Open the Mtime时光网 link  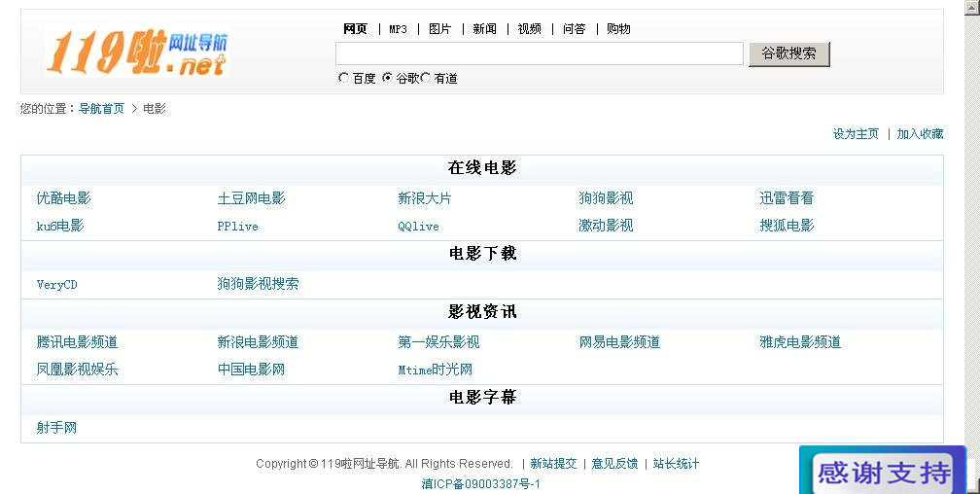click(435, 370)
